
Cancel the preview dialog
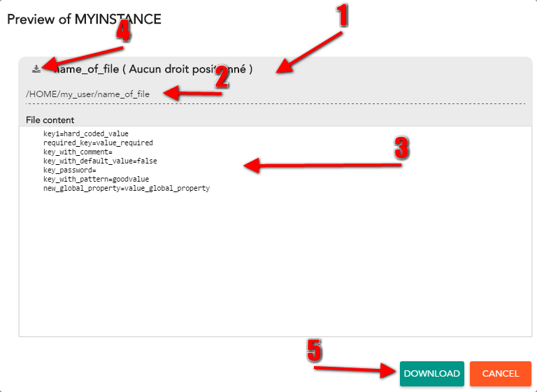(x=501, y=374)
